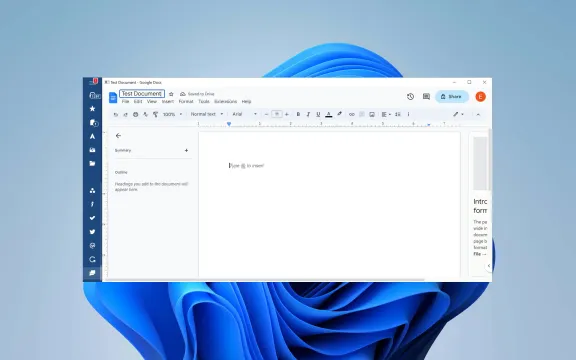This screenshot has width=576, height=360.
Task: Click the template thumbnail in right panel
Action: click(x=480, y=163)
